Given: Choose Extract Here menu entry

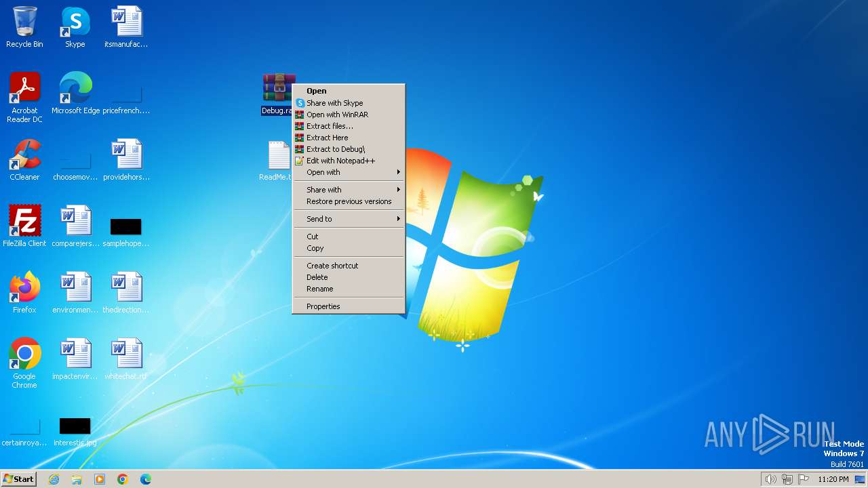Looking at the screenshot, I should [x=349, y=138].
